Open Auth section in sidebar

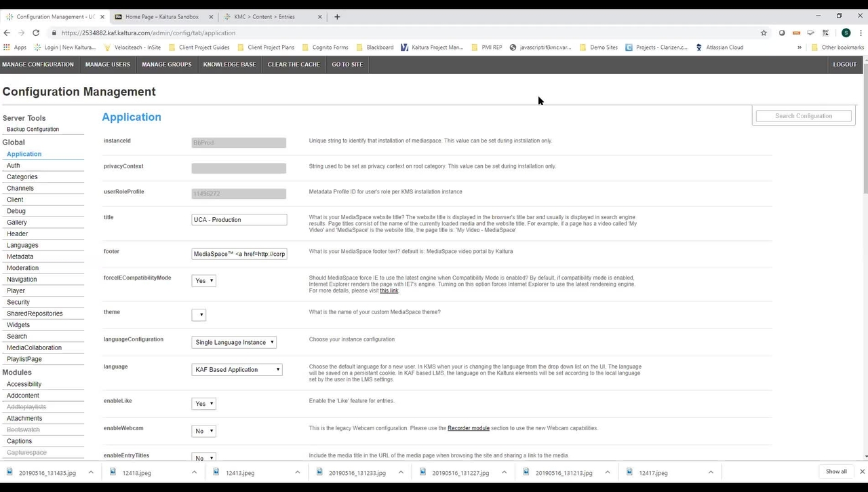(x=13, y=166)
